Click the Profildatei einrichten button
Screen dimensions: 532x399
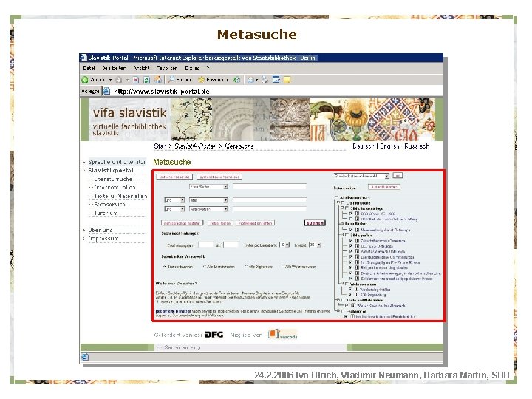coord(255,223)
